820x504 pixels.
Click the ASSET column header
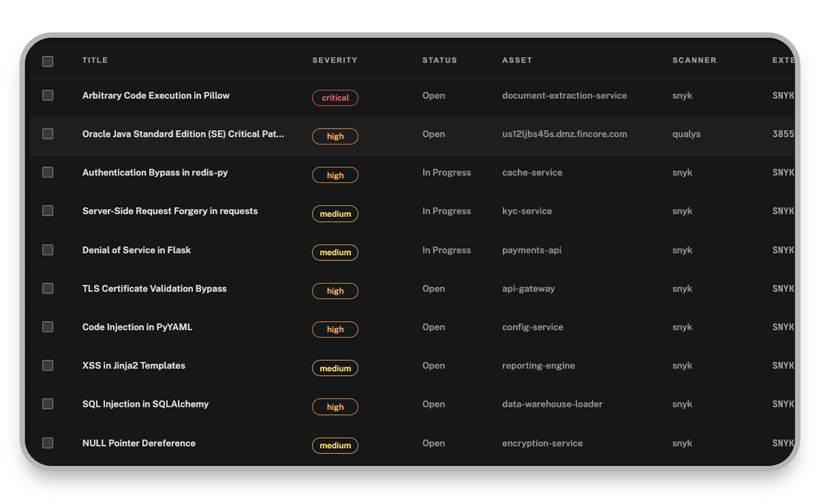coord(517,60)
